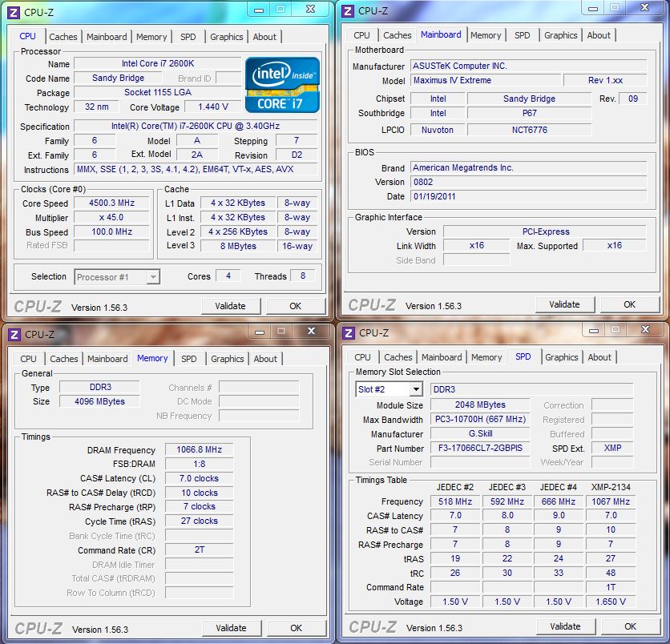Open About tab in the SPD window
The height and width of the screenshot is (644, 670).
tap(599, 357)
